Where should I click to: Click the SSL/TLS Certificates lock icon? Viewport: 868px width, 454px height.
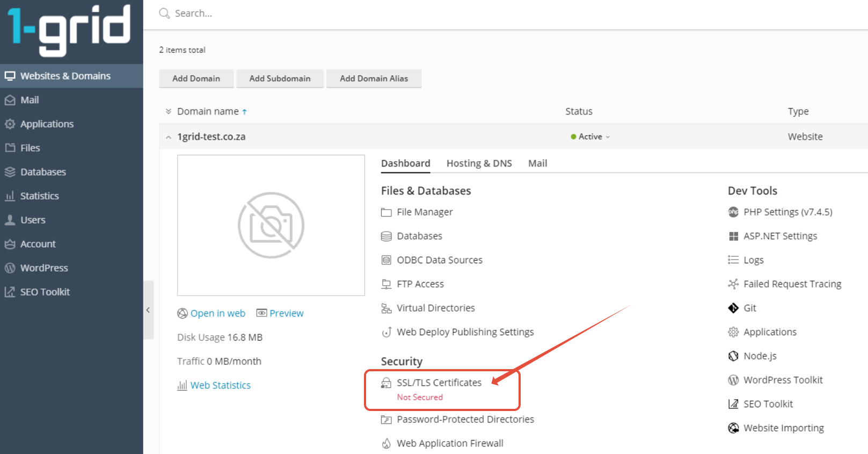386,383
